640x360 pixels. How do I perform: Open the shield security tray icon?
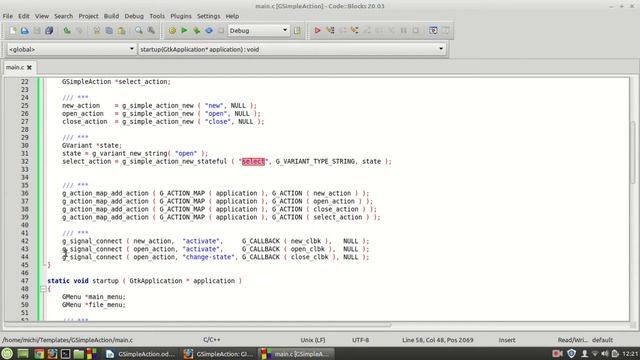pyautogui.click(x=571, y=354)
